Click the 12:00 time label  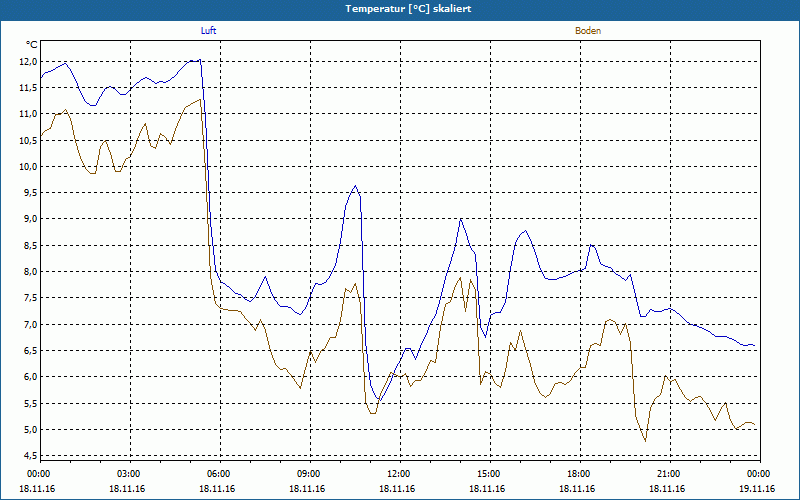[398, 474]
